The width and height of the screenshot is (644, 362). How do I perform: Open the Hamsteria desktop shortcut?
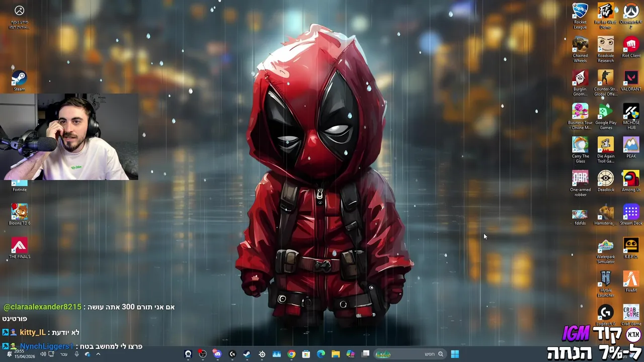605,215
